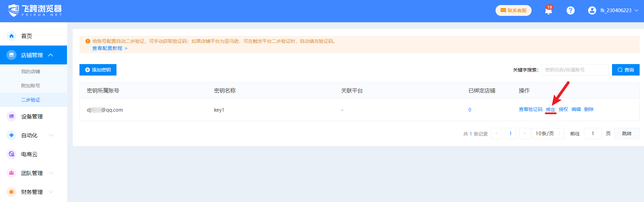Click the 添加密钥 button
This screenshot has width=644, height=202.
tap(98, 70)
